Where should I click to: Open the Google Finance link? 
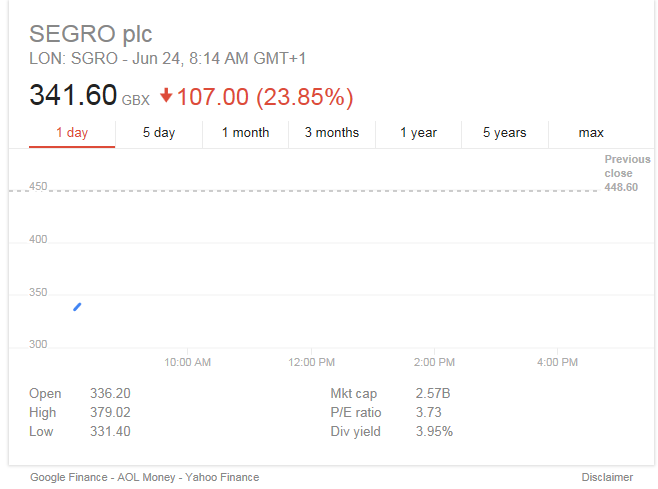point(69,477)
